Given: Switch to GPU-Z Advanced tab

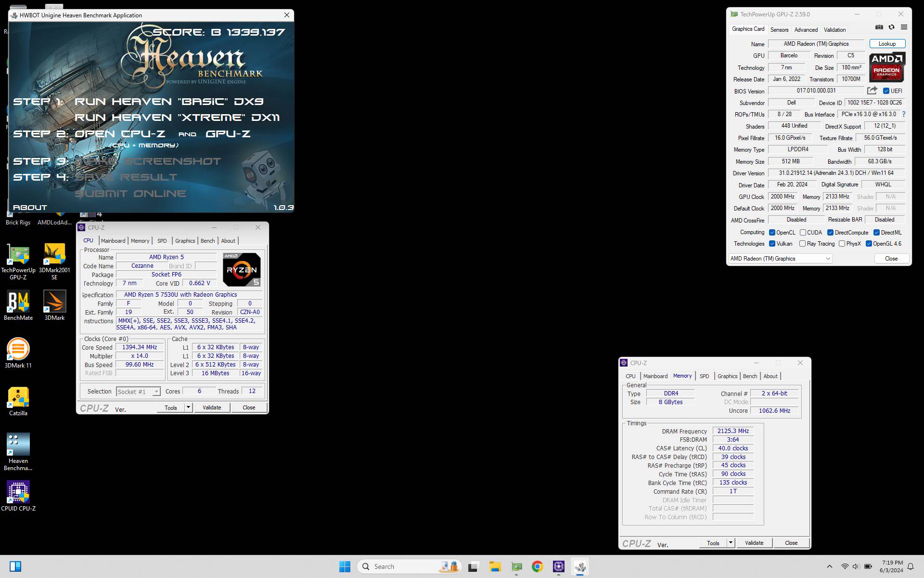Looking at the screenshot, I should click(806, 30).
